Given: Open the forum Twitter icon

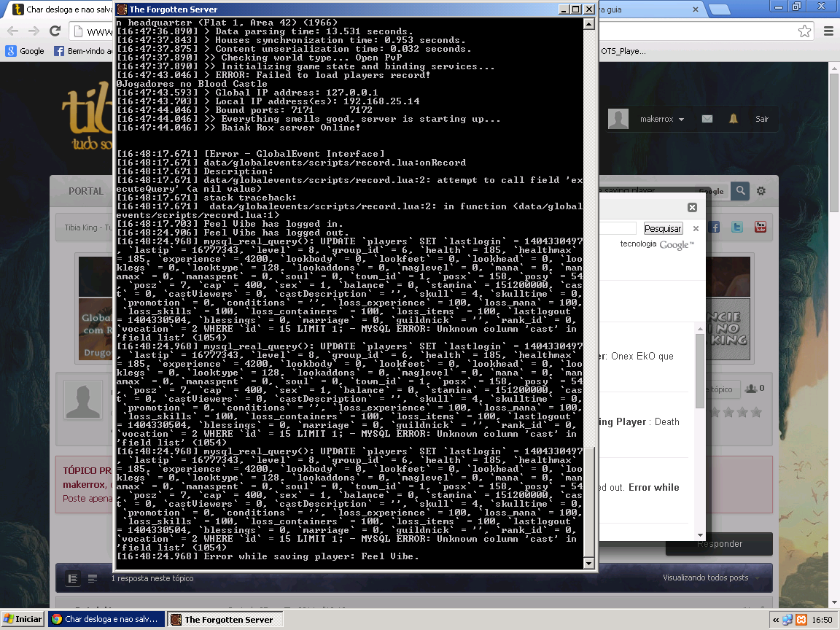Looking at the screenshot, I should point(737,227).
